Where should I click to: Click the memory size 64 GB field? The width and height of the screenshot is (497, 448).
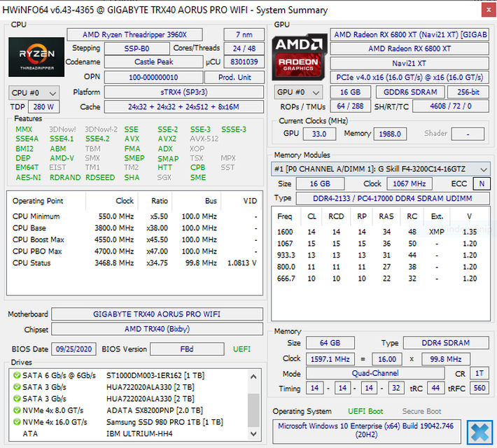pos(330,343)
